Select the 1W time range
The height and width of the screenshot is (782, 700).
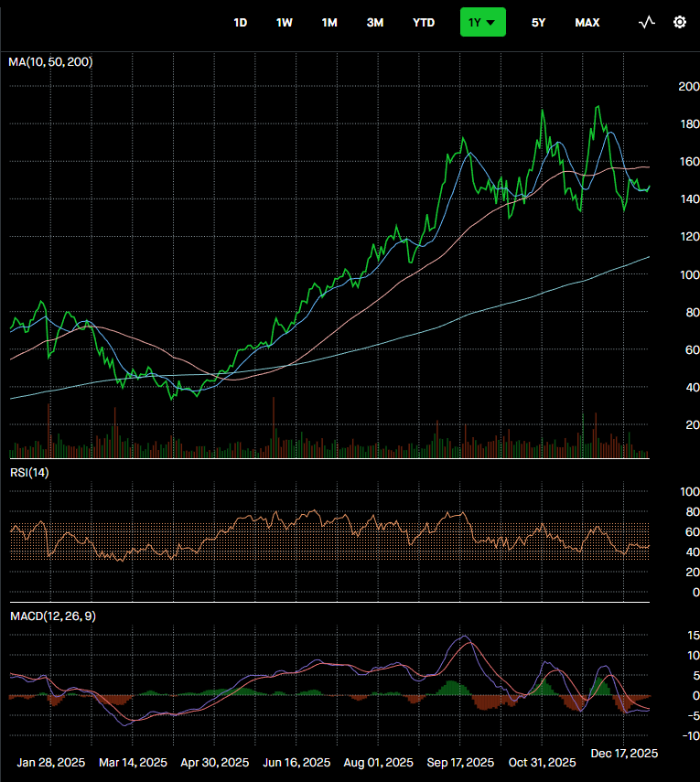285,23
